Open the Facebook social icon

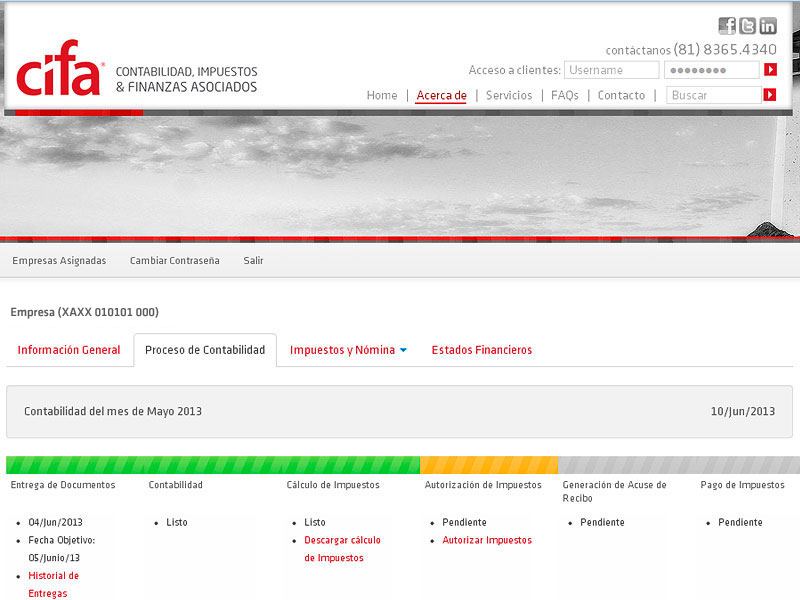coord(727,26)
